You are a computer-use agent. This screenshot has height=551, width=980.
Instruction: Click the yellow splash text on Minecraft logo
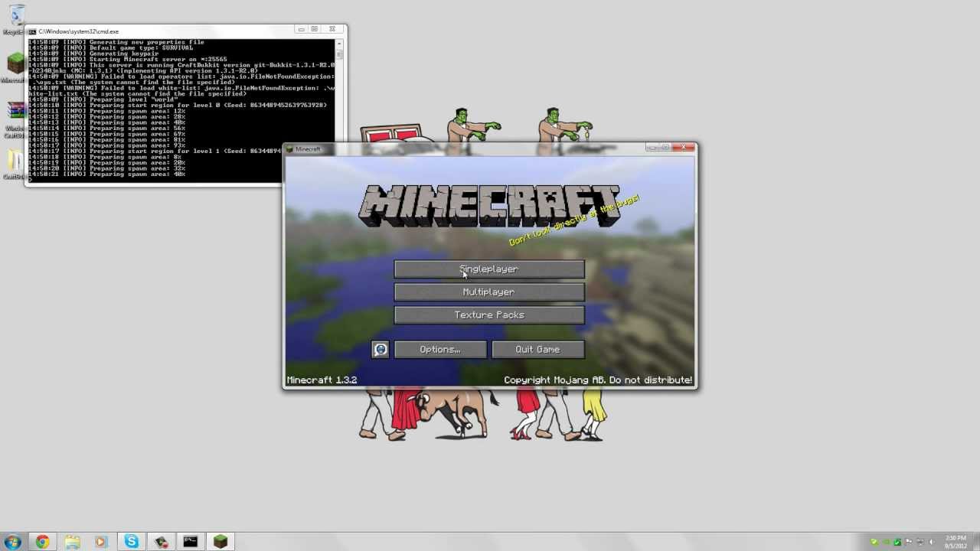[x=573, y=220]
